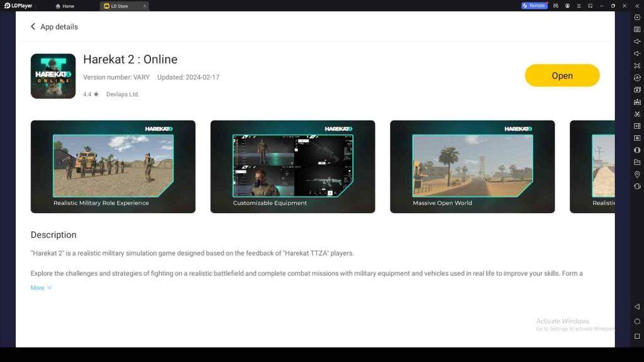644x362 pixels.
Task: Close the LD Store tab
Action: click(145, 6)
